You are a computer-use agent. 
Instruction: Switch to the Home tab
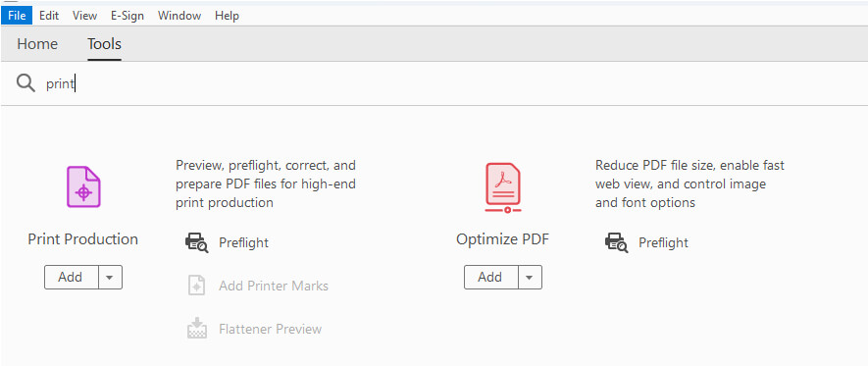pyautogui.click(x=37, y=44)
